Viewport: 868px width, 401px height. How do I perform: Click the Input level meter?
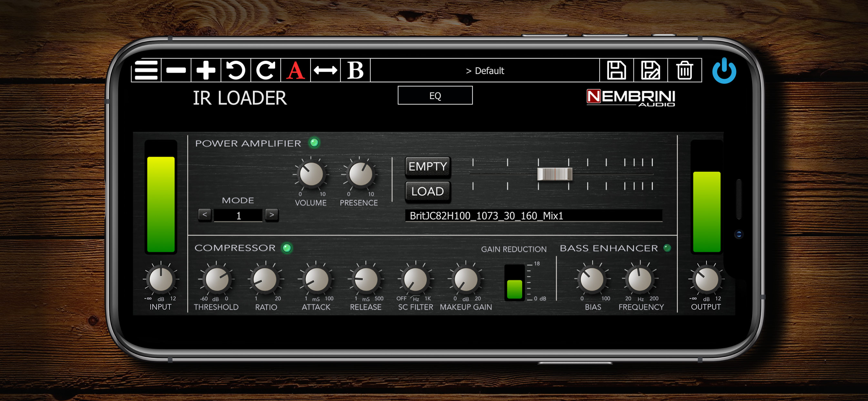point(161,197)
